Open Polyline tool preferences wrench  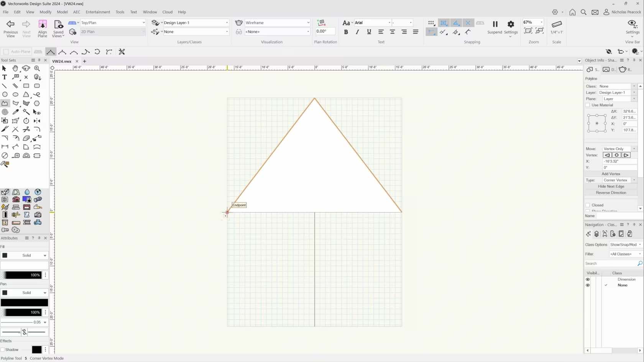pos(122,52)
